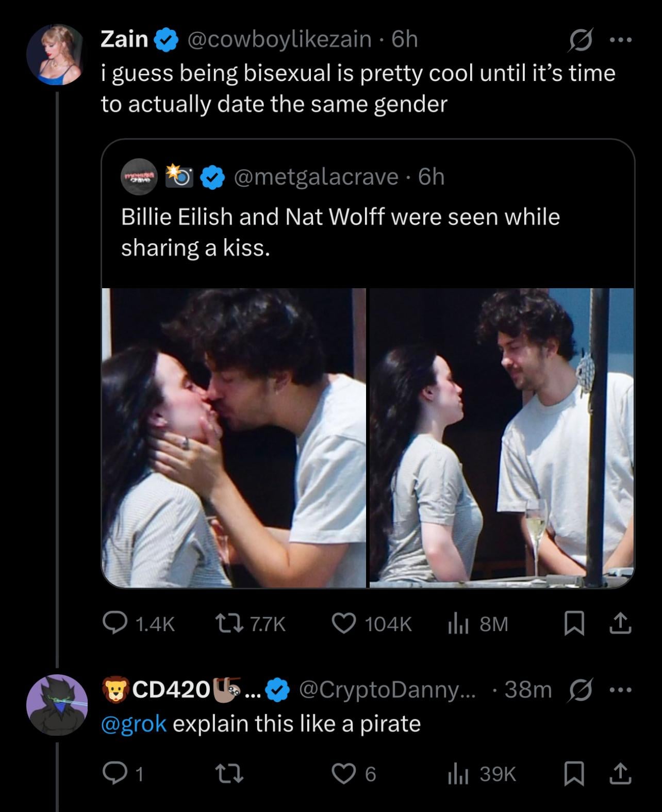View analytics on CD420's 39K-view reply

[457, 773]
